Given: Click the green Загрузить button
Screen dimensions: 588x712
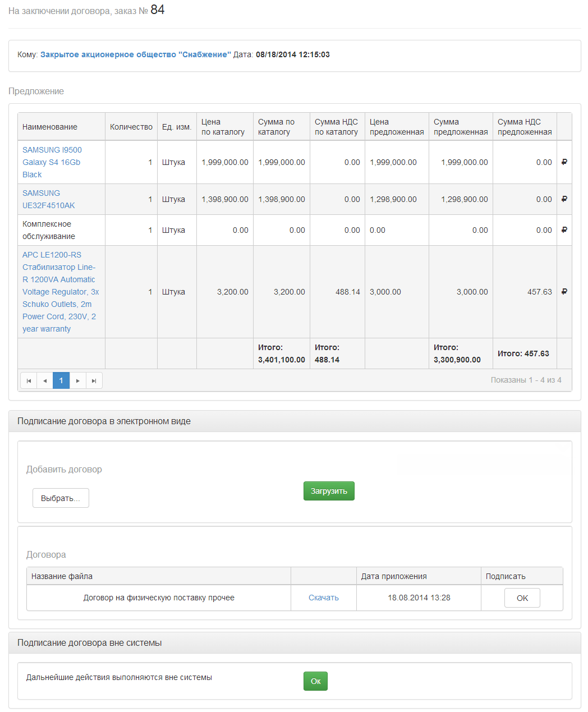Looking at the screenshot, I should pyautogui.click(x=329, y=491).
